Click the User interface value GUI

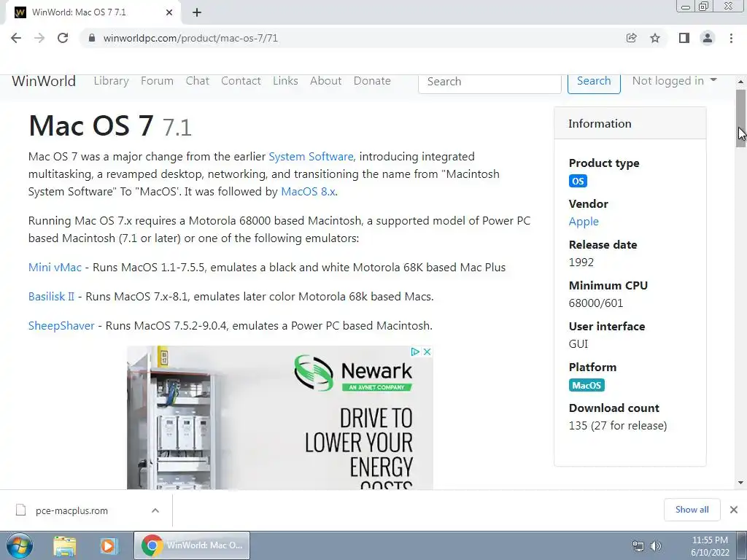tap(578, 344)
